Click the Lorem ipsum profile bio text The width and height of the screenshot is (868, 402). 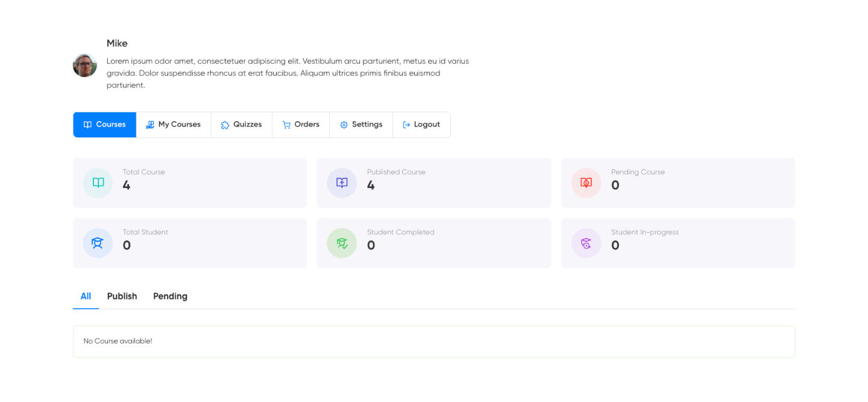point(288,73)
